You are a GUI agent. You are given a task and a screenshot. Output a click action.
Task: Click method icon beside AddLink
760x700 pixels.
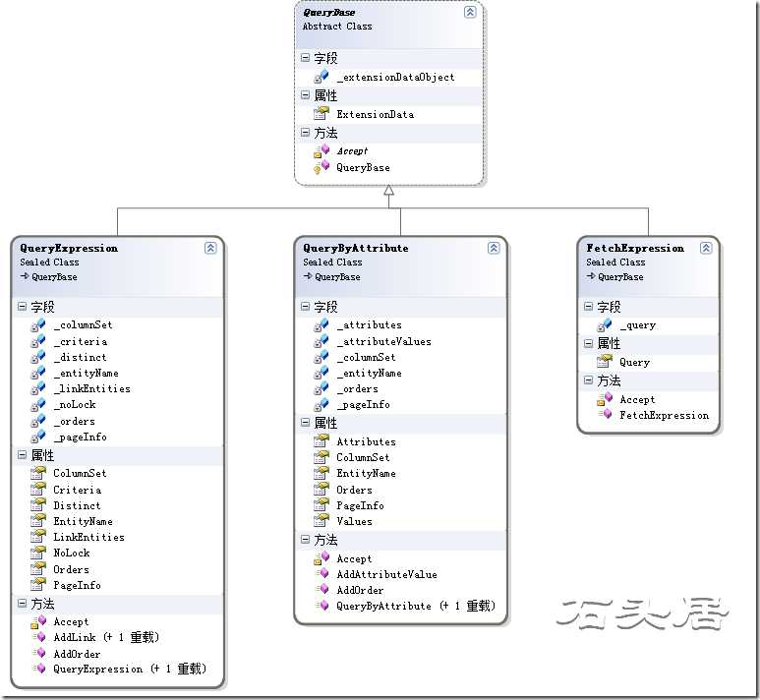click(38, 637)
